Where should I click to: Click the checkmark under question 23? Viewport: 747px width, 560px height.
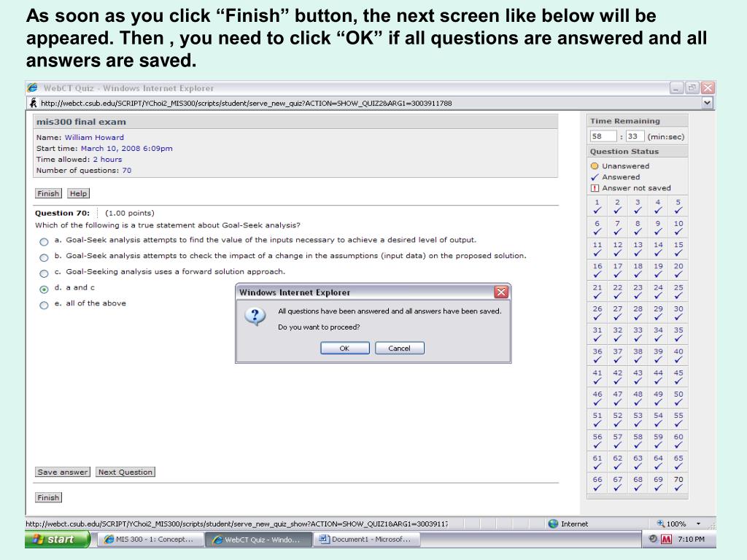638,296
